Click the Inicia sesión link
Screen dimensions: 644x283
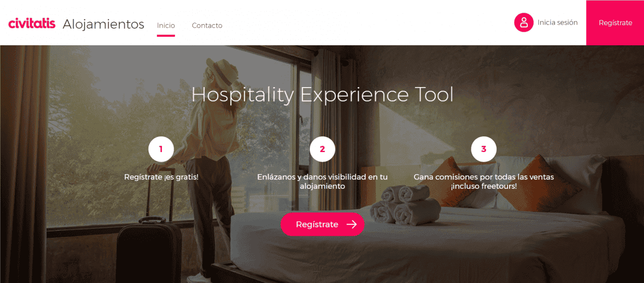(557, 23)
